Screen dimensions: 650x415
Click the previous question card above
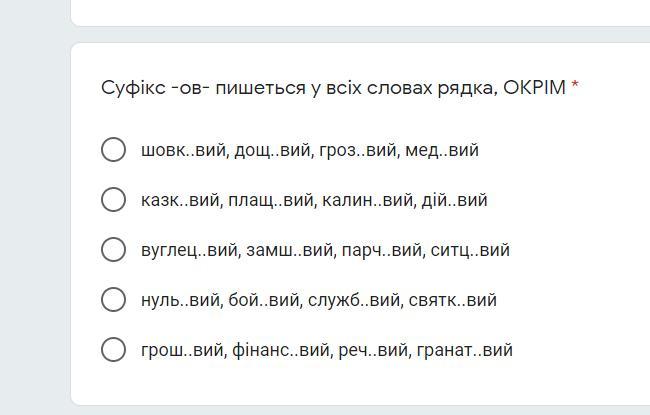point(360,12)
